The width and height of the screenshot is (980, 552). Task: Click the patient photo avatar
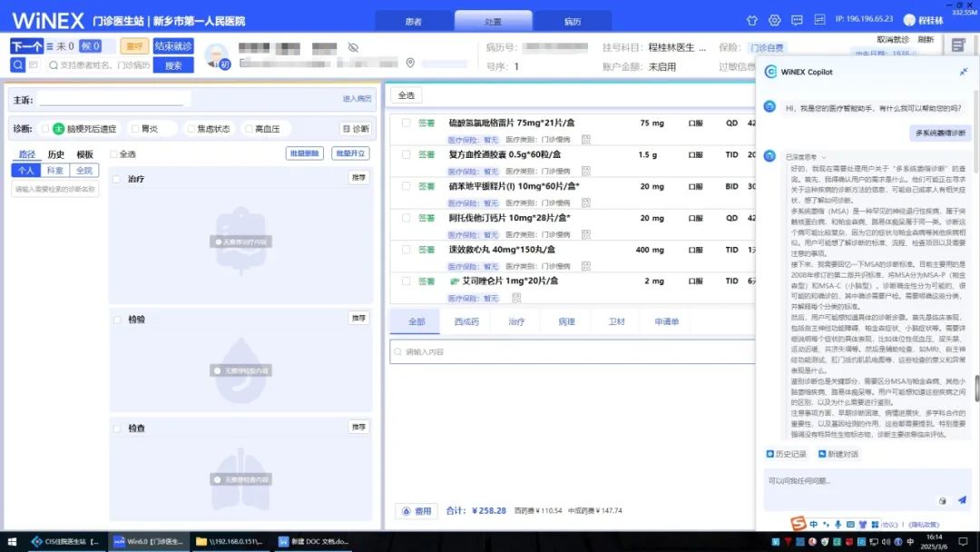click(217, 55)
